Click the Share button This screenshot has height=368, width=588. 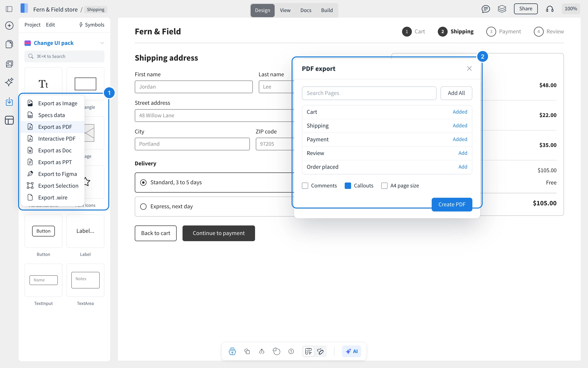point(526,9)
